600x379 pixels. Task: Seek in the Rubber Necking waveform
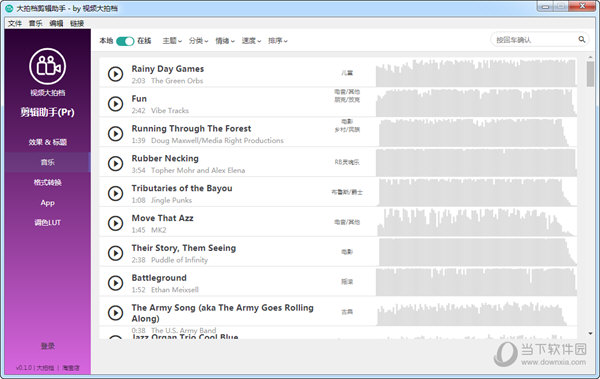pos(476,162)
